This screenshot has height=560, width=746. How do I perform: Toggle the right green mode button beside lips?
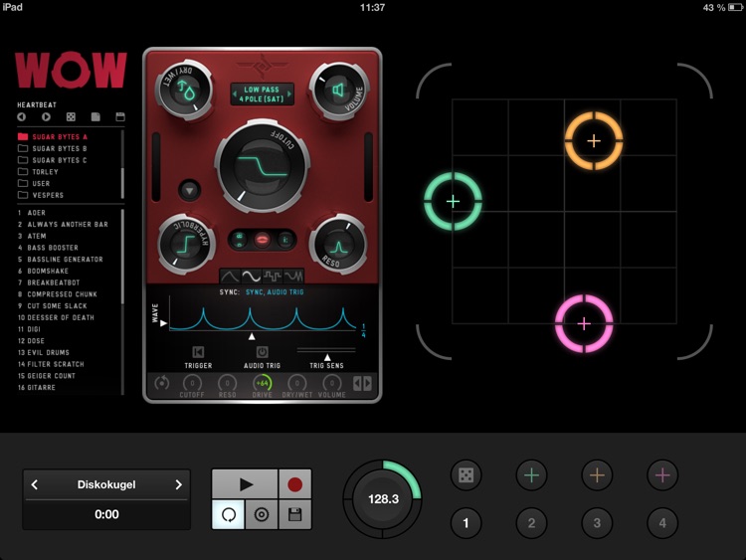tap(285, 240)
